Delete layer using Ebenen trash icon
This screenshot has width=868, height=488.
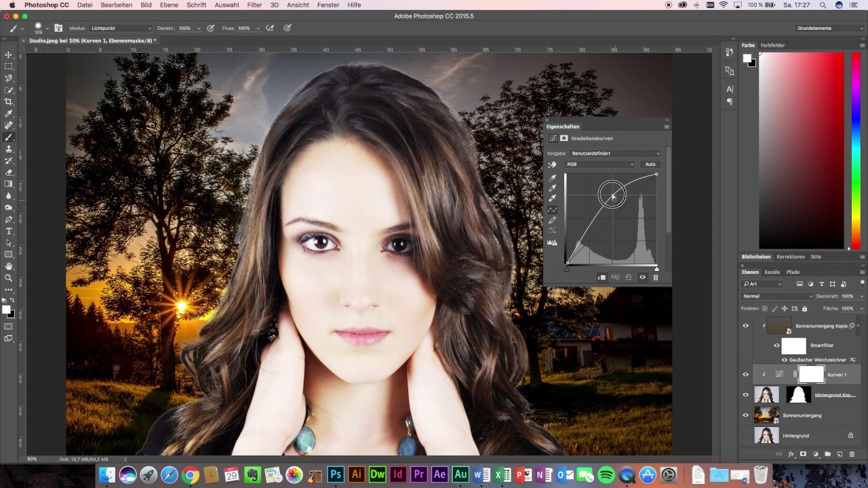(852, 454)
